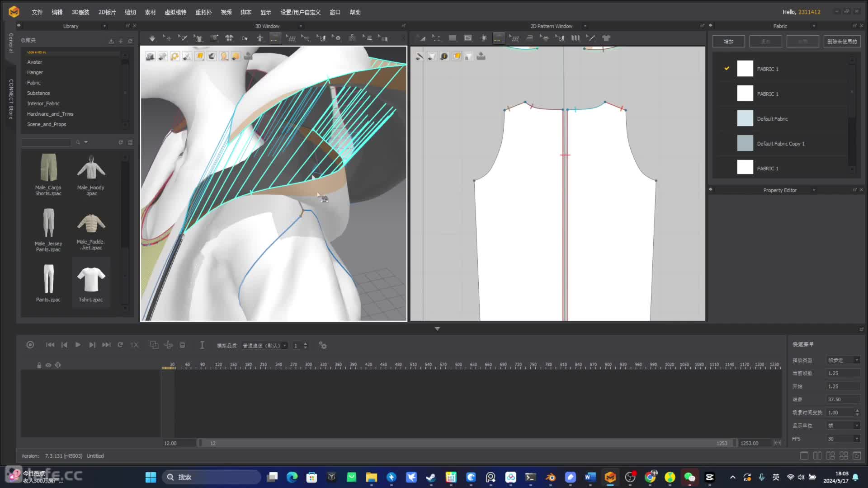This screenshot has width=868, height=488.
Task: Click the cut scissors icon in animation toolbar
Action: tap(168, 345)
